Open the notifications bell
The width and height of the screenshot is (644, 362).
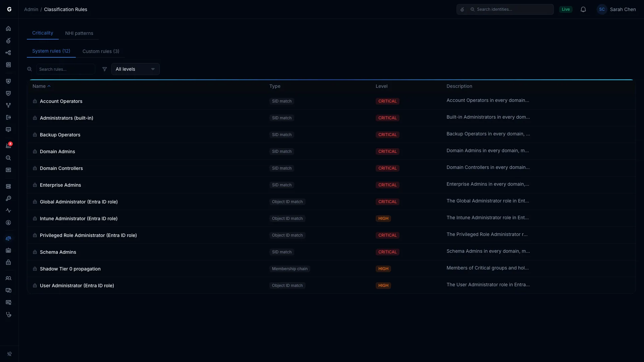pyautogui.click(x=583, y=9)
